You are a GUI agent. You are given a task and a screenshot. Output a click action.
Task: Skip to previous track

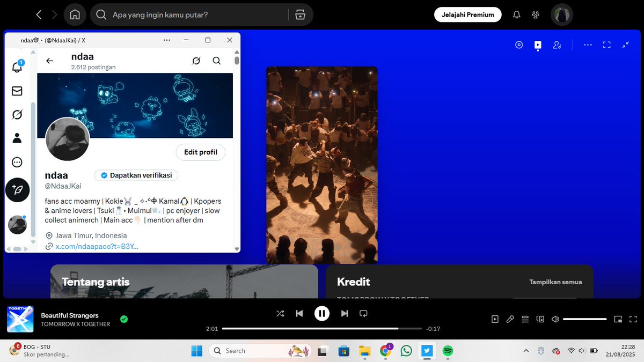pos(299,314)
